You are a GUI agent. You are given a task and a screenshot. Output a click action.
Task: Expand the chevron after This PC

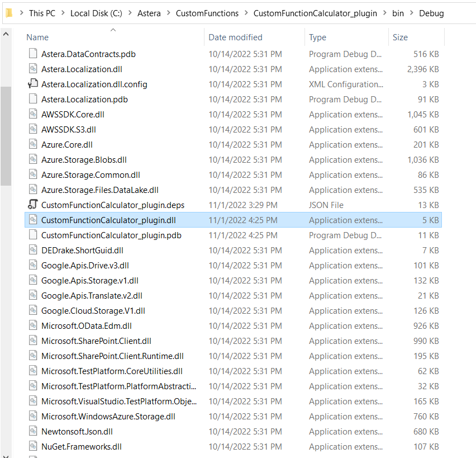pyautogui.click(x=63, y=13)
